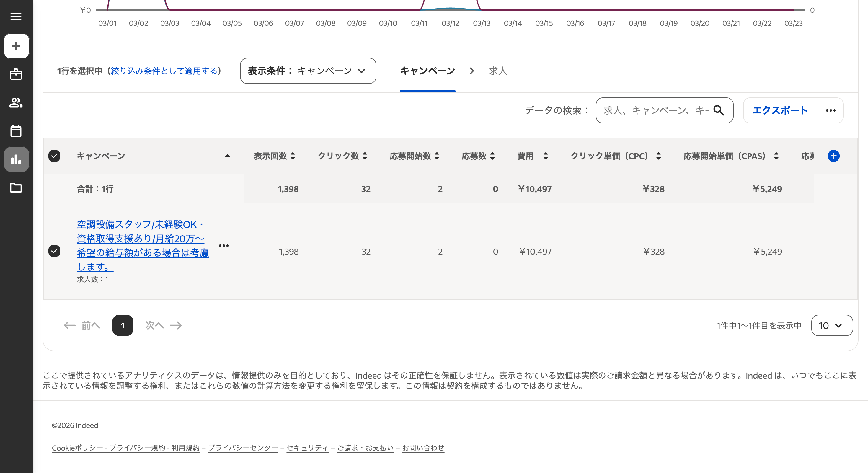This screenshot has width=868, height=473.
Task: Toggle the select-all header checkbox
Action: click(54, 156)
